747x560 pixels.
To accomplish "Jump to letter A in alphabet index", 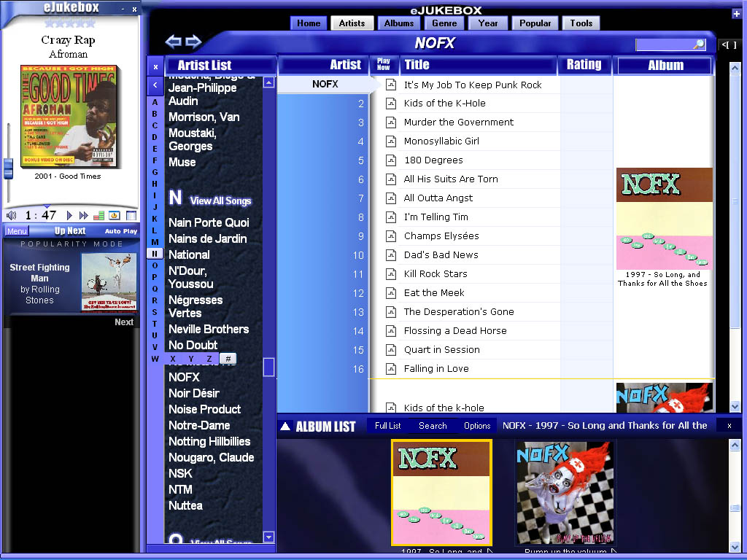I will 155,102.
